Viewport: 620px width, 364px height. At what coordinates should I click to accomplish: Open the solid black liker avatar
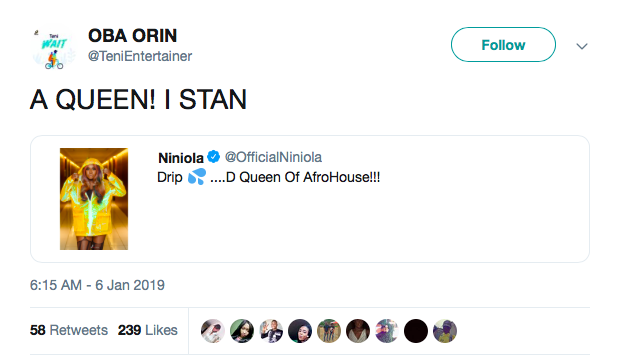click(416, 331)
